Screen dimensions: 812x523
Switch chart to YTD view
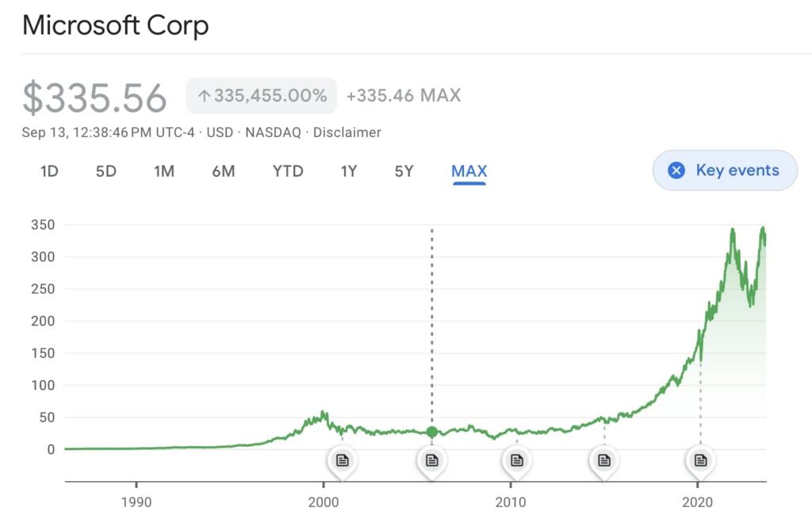tap(288, 171)
